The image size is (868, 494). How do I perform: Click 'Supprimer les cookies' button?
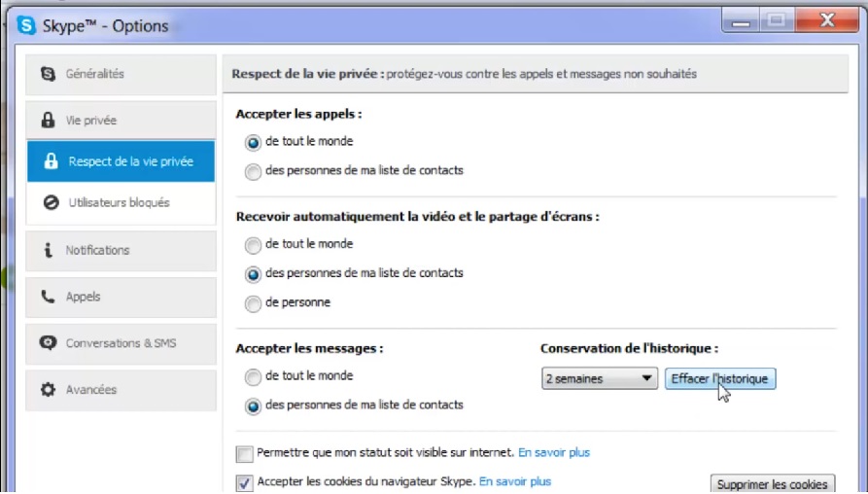(772, 484)
